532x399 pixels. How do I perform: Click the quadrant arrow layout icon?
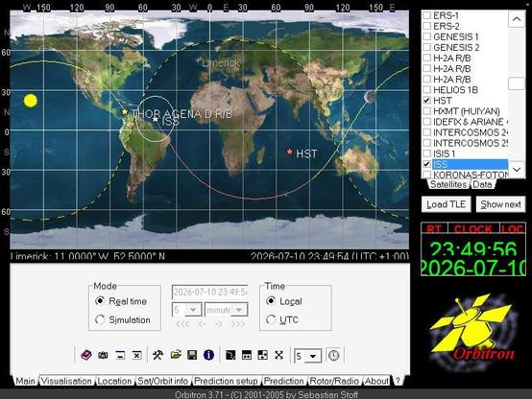(x=262, y=355)
